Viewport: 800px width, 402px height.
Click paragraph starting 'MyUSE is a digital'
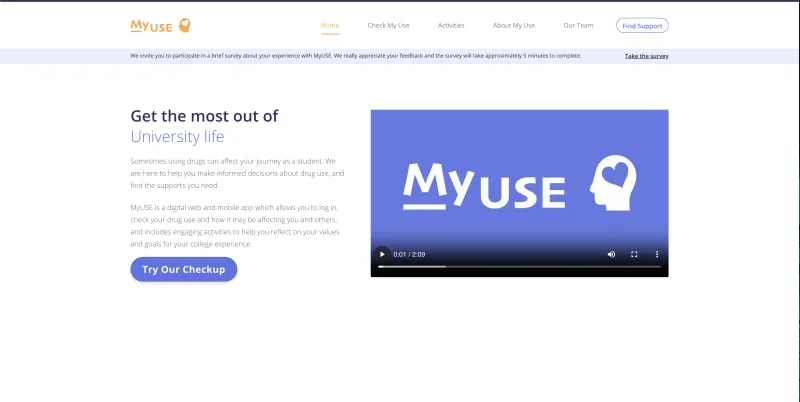click(235, 225)
